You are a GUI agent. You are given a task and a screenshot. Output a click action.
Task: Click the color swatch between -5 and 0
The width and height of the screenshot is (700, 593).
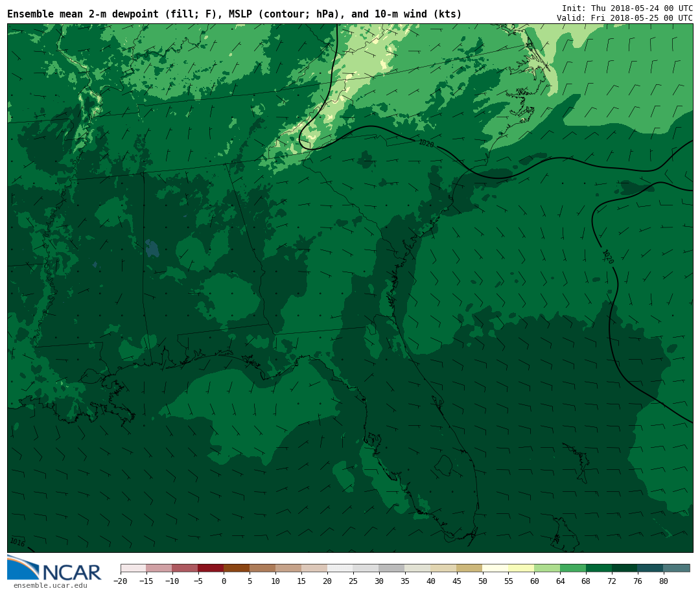click(211, 568)
